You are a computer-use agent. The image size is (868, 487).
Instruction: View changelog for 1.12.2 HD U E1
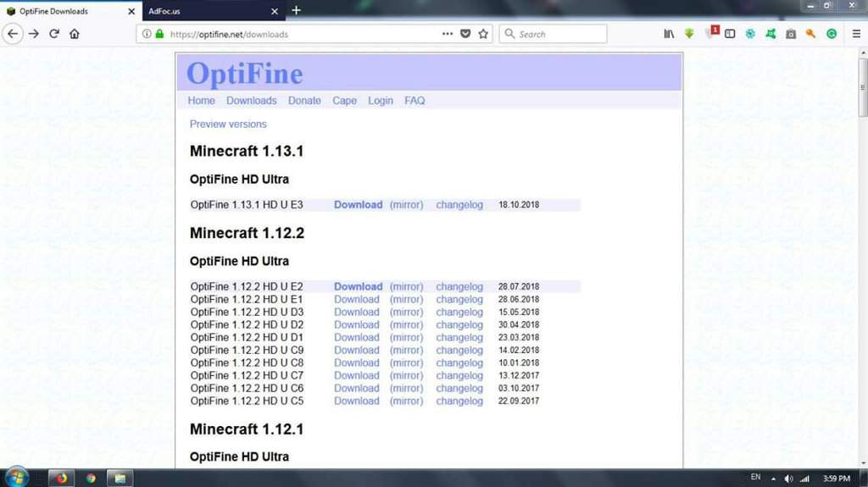pyautogui.click(x=459, y=299)
